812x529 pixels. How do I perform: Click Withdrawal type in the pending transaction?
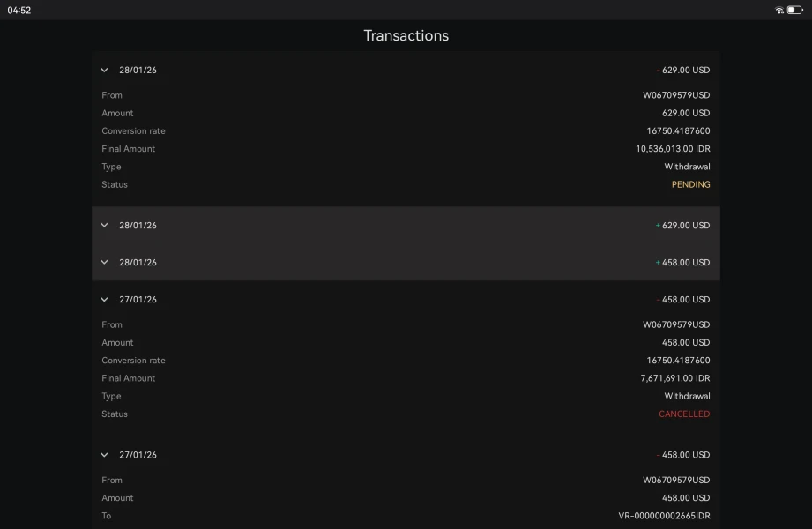pyautogui.click(x=687, y=167)
